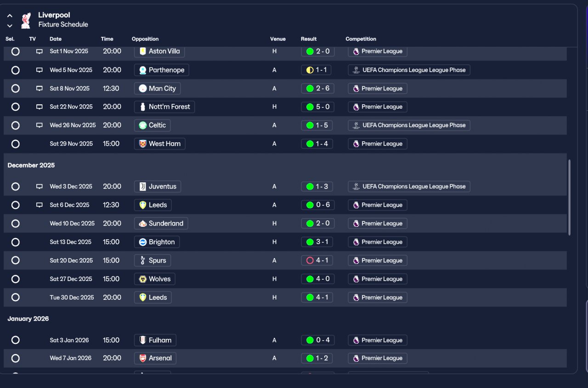Select the Parthenope fixture radio button
Image resolution: width=588 pixels, height=388 pixels.
click(x=16, y=70)
